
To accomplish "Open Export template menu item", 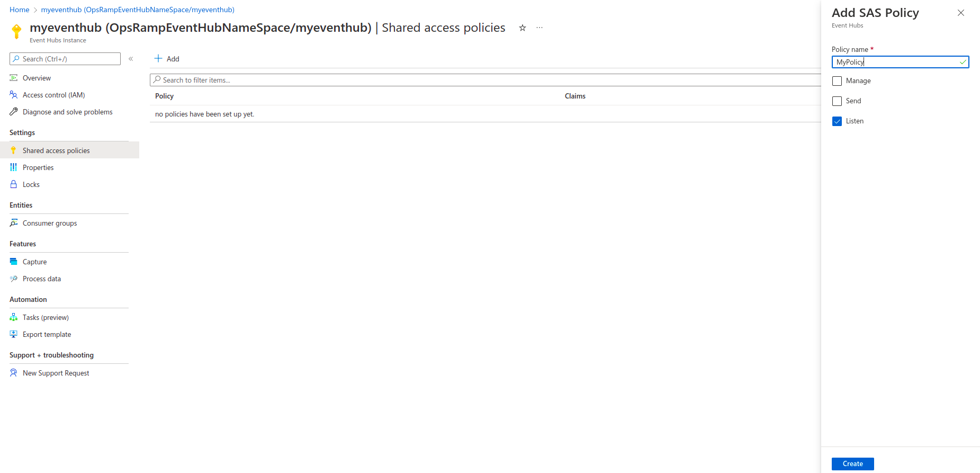I will click(x=69, y=334).
